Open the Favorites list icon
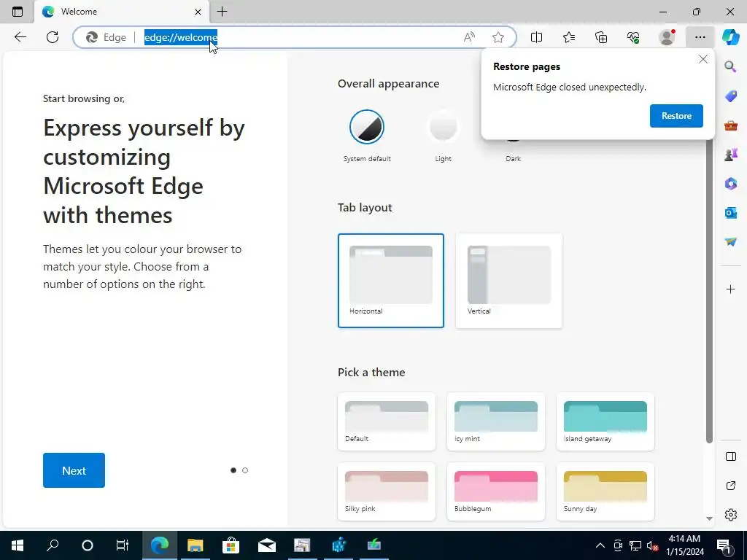747x560 pixels. click(x=569, y=37)
